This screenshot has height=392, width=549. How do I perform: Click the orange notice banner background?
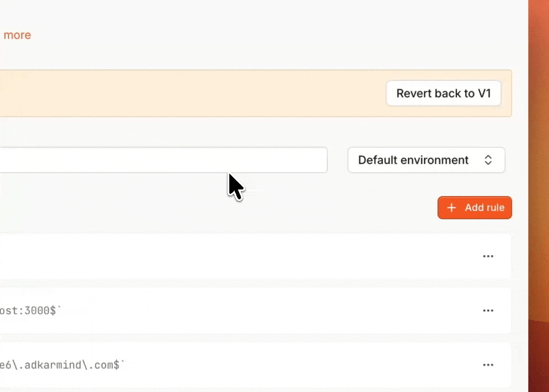coord(191,94)
